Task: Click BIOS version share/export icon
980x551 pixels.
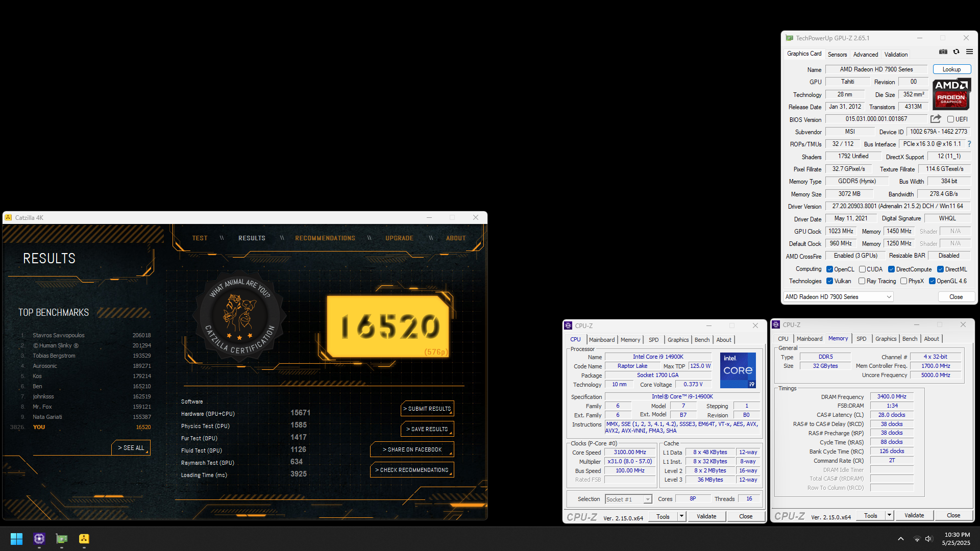Action: pos(936,119)
